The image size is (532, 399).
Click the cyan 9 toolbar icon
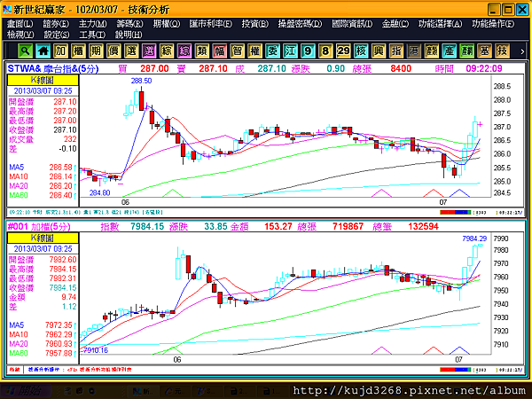pyautogui.click(x=308, y=51)
